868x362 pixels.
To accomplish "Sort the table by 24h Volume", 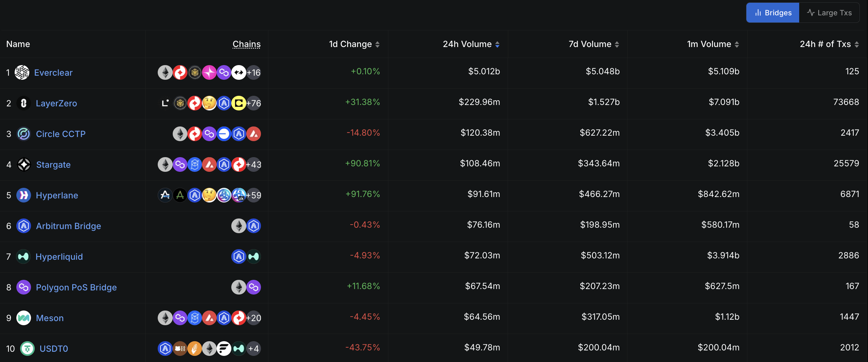I will pos(471,44).
